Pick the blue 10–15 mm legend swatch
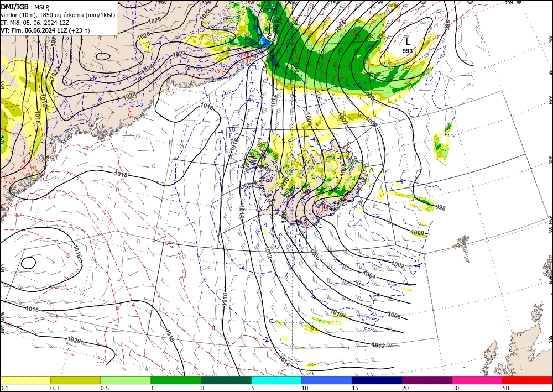Image resolution: width=553 pixels, height=392 pixels. pyautogui.click(x=327, y=380)
